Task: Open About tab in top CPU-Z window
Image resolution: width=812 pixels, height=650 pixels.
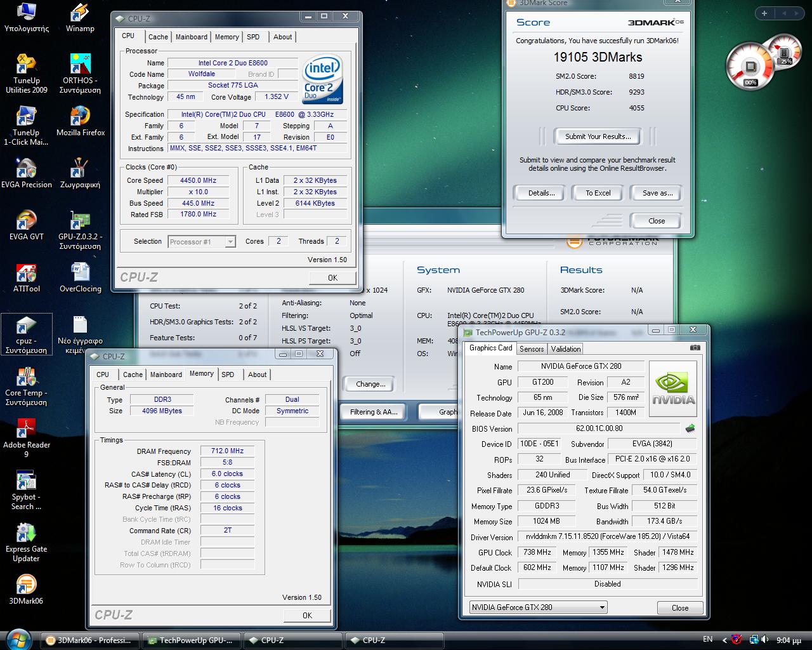Action: pyautogui.click(x=283, y=37)
